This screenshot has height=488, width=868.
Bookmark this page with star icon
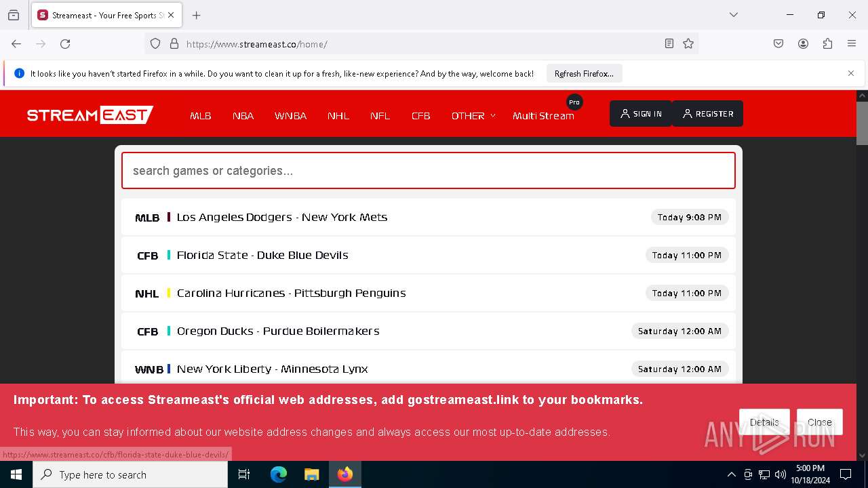pyautogui.click(x=688, y=44)
